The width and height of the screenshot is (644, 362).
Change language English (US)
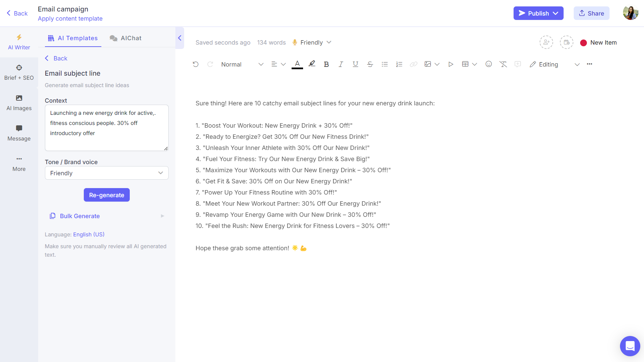tap(89, 234)
